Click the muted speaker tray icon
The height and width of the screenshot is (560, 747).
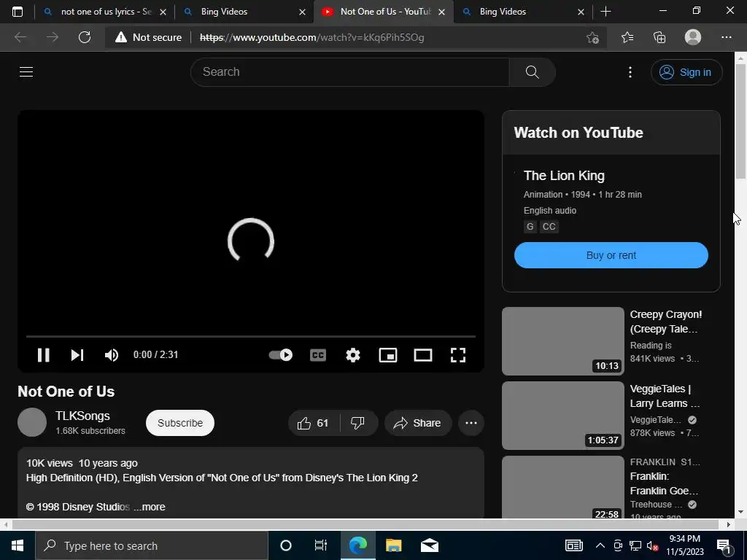pyautogui.click(x=652, y=545)
